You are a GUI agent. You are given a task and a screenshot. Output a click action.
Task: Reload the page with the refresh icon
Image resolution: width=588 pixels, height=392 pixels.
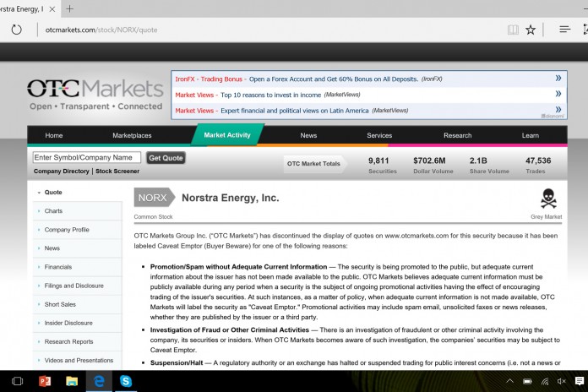(x=17, y=30)
